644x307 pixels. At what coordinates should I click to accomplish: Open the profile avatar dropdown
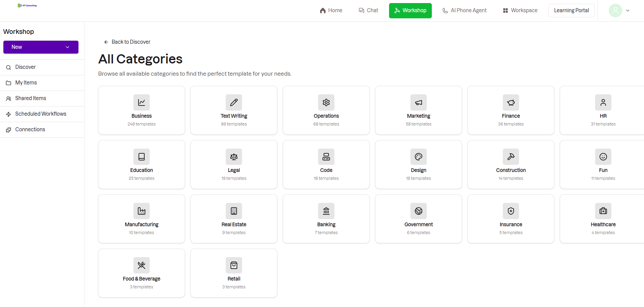[615, 10]
